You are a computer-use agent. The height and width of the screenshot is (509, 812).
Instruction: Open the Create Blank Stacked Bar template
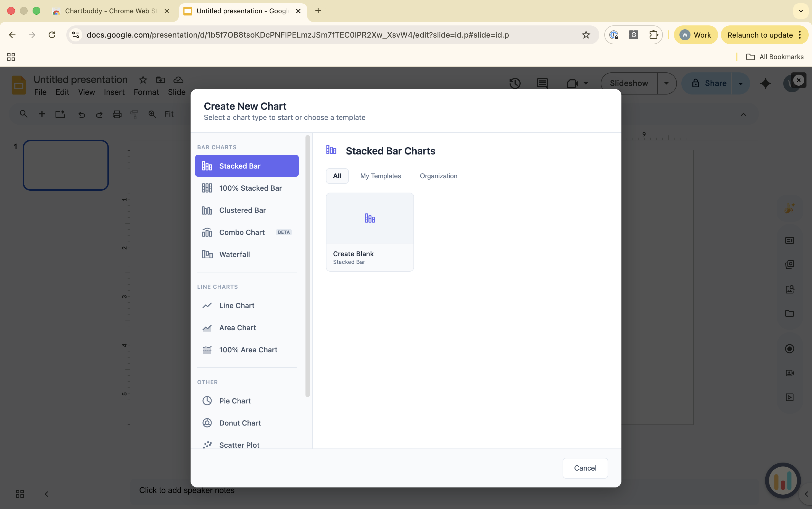tap(369, 232)
